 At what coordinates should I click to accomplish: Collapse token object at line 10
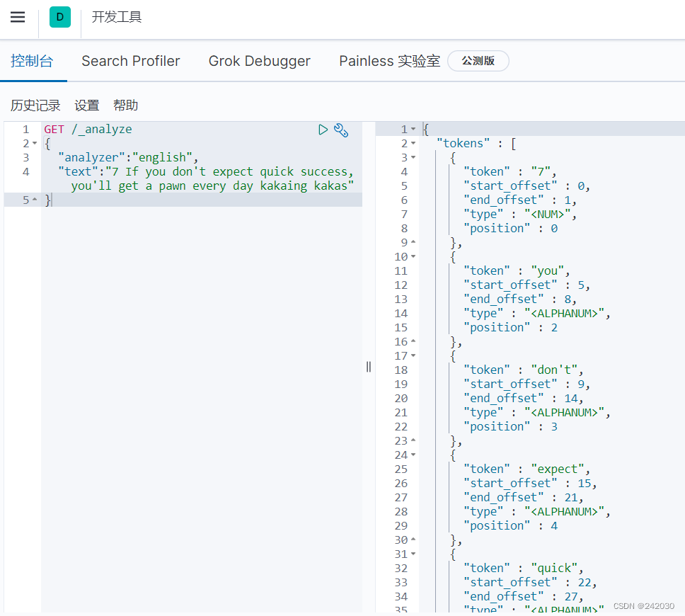(x=413, y=256)
